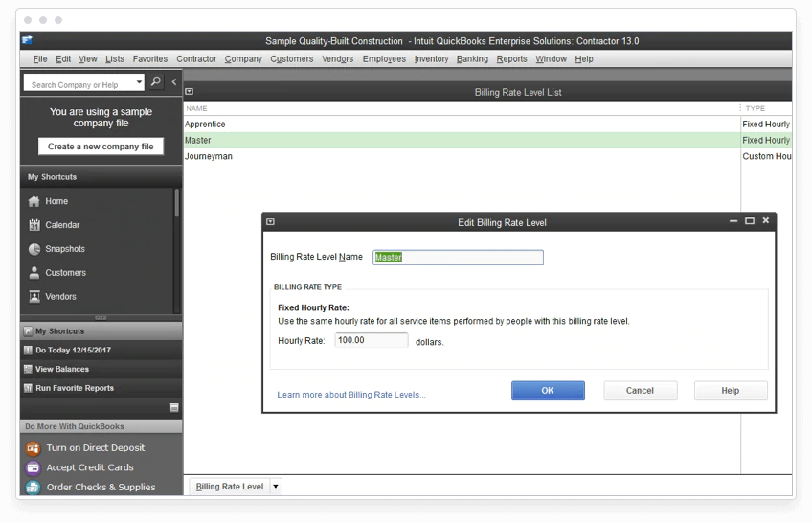Click the View Balances icon

(x=28, y=369)
